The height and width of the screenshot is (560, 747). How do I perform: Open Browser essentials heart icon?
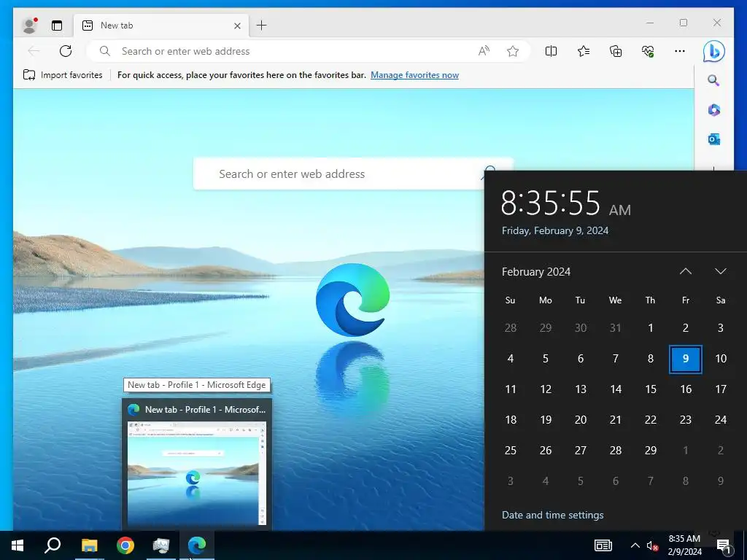[648, 51]
